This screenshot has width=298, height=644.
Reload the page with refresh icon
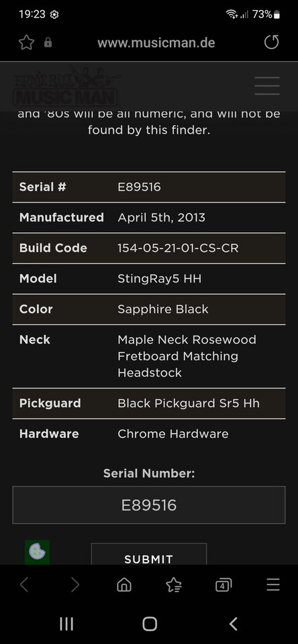pos(271,42)
